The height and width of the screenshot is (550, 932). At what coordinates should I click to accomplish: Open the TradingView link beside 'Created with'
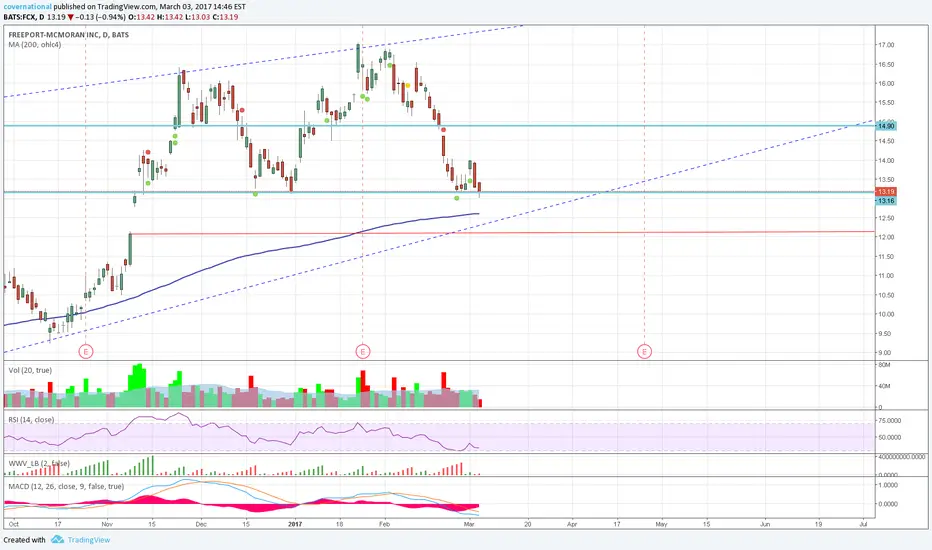point(89,540)
